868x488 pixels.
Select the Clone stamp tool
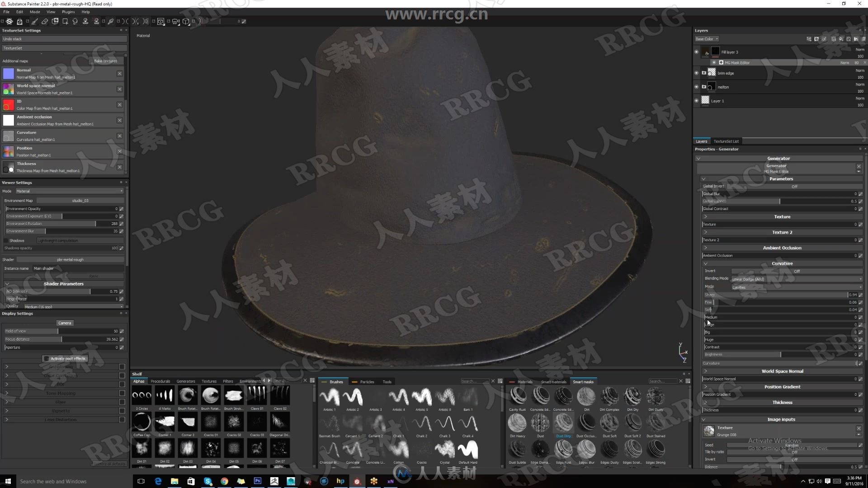(x=85, y=21)
